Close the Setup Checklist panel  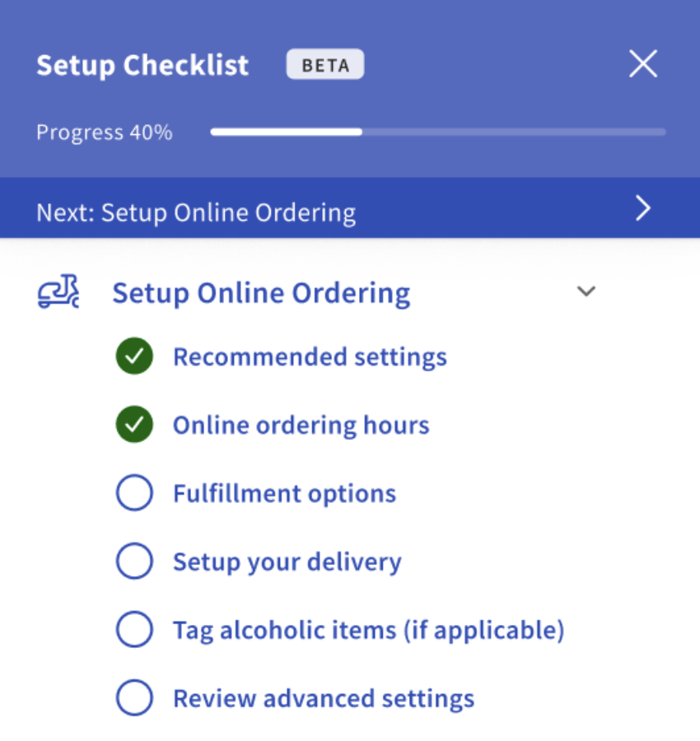pos(642,63)
